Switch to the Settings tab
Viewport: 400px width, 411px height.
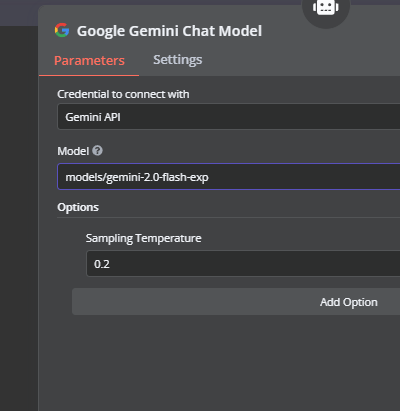pyautogui.click(x=177, y=60)
